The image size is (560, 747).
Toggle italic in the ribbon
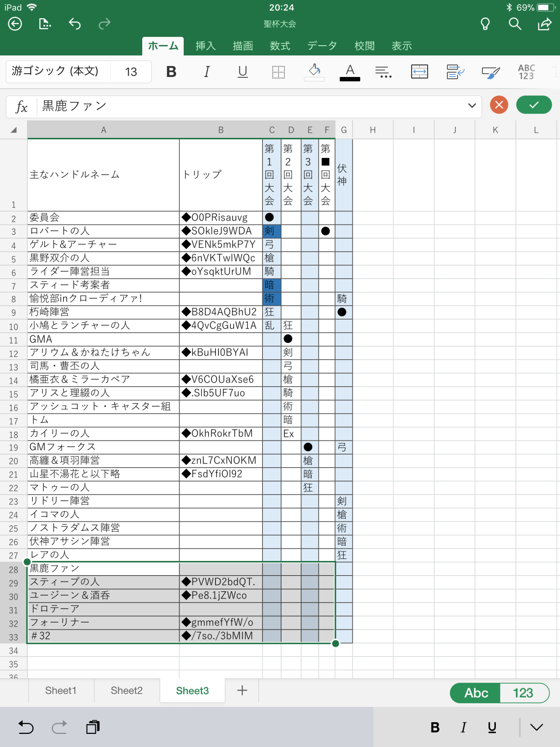click(207, 72)
